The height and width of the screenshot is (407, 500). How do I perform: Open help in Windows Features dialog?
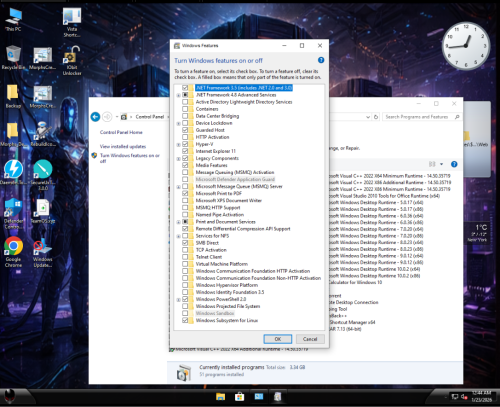321,60
